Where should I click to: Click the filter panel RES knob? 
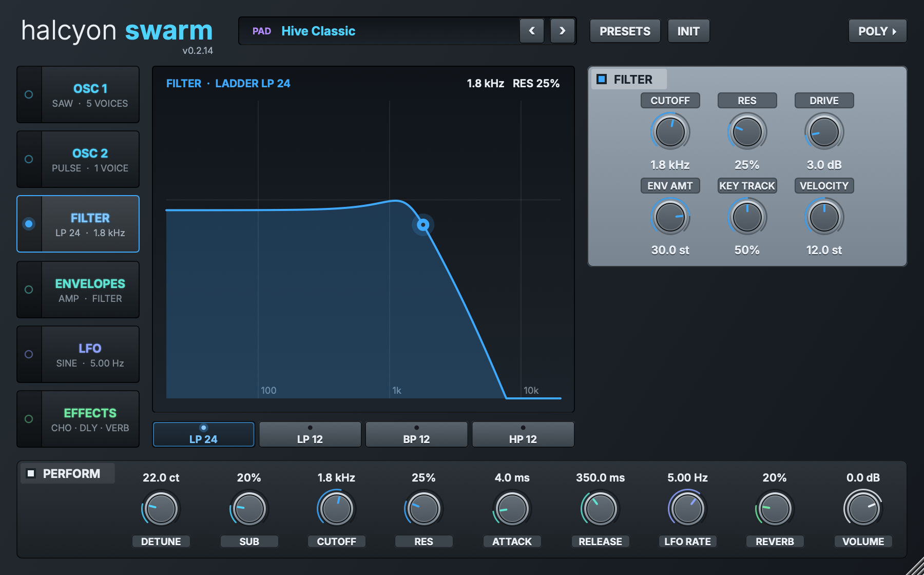(747, 132)
